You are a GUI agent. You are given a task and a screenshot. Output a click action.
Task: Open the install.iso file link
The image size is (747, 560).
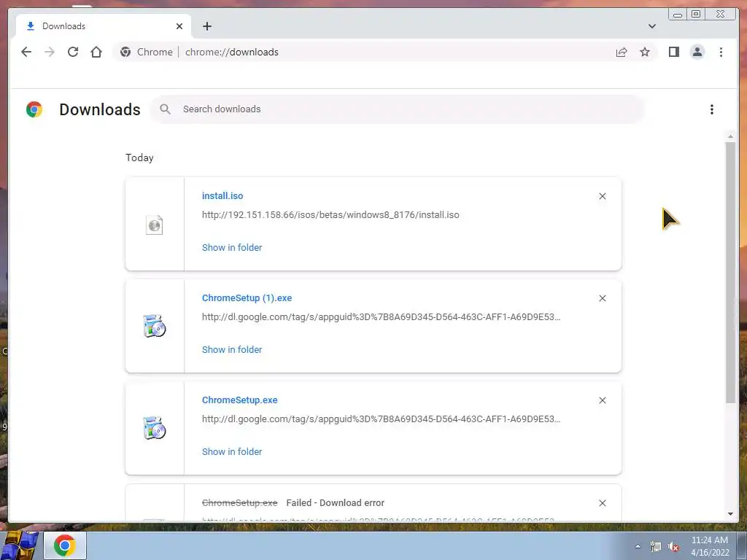[222, 195]
